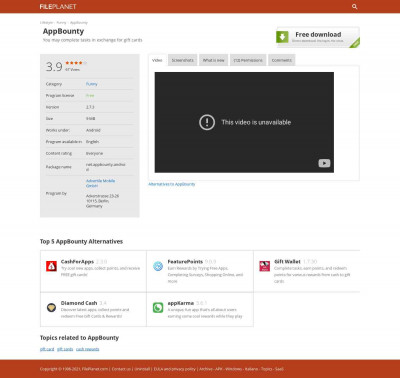Screen dimensions: 400x378
Task: Click the CashForApps app icon
Action: [51, 266]
